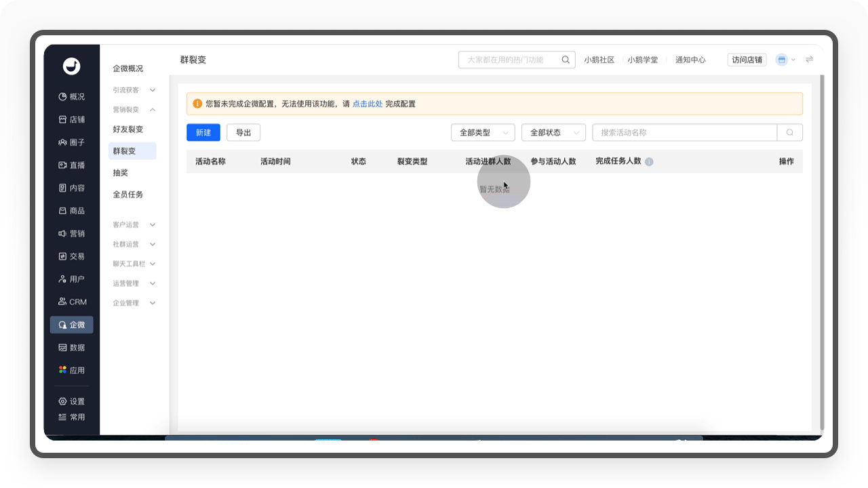Viewport: 868px width, 488px height.
Task: Click the blue 新建 button
Action: tap(203, 133)
